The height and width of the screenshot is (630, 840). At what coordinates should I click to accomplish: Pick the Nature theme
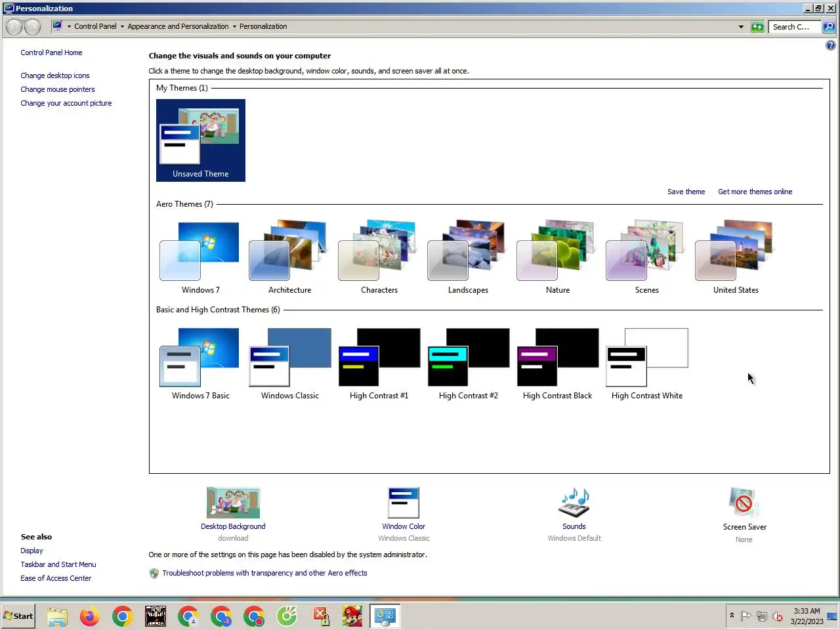click(x=558, y=259)
